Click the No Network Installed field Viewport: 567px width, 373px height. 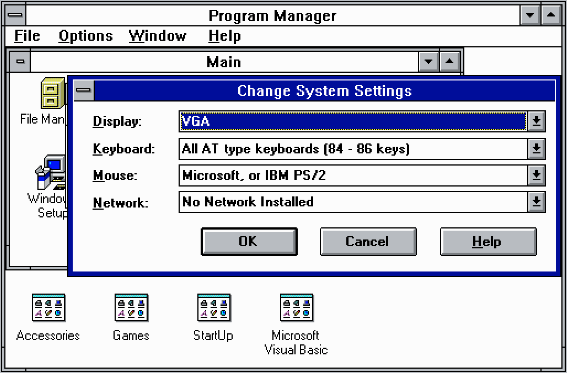353,202
